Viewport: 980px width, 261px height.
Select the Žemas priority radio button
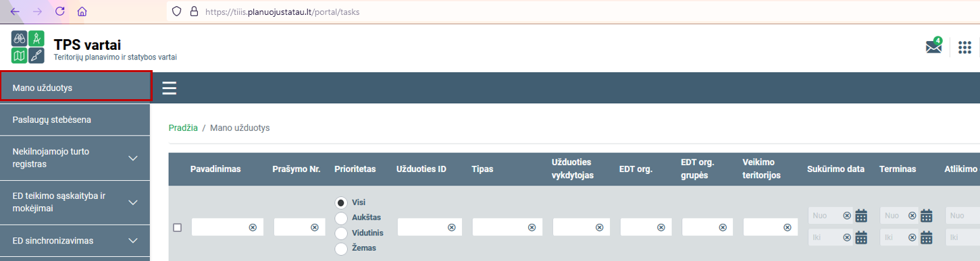click(341, 248)
